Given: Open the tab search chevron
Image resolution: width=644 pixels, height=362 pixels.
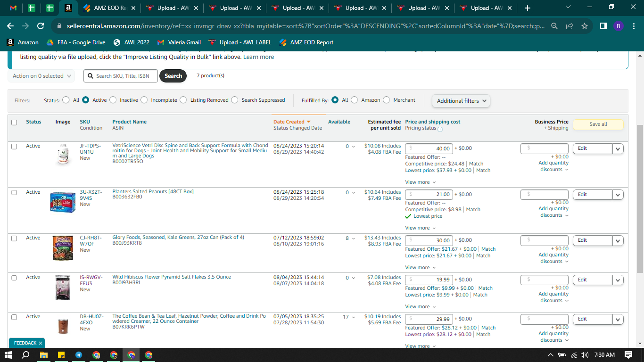Looking at the screenshot, I should point(568,7).
